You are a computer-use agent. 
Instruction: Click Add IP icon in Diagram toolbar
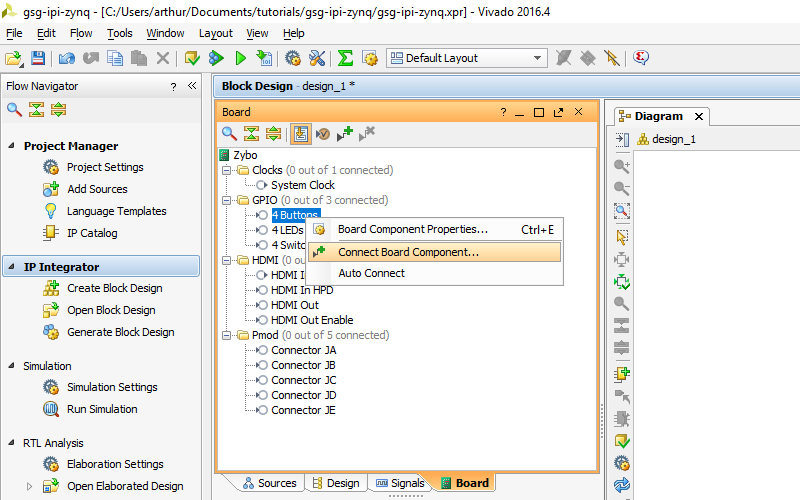coord(622,374)
